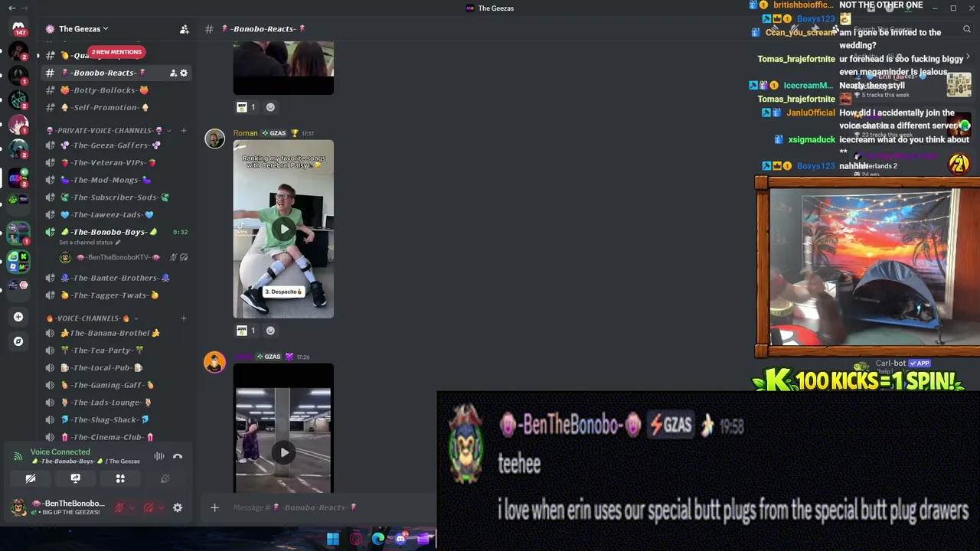Disconnect from voice with hang-up icon

178,456
